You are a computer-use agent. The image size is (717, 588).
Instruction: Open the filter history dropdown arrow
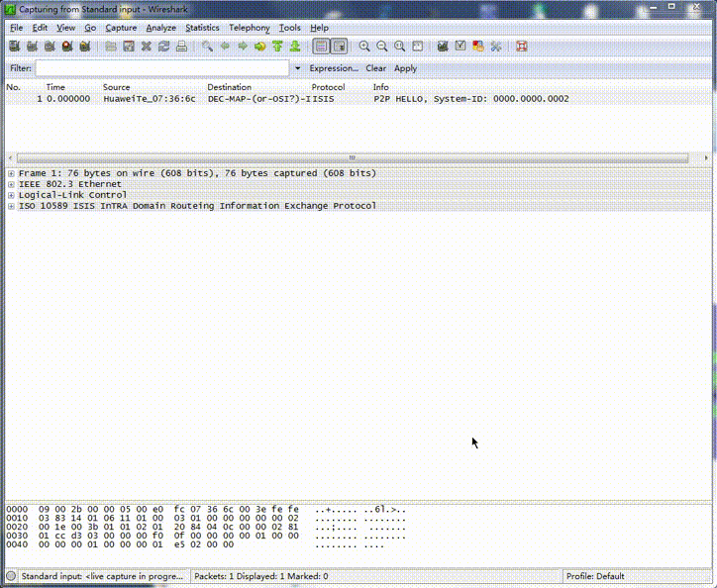[298, 68]
